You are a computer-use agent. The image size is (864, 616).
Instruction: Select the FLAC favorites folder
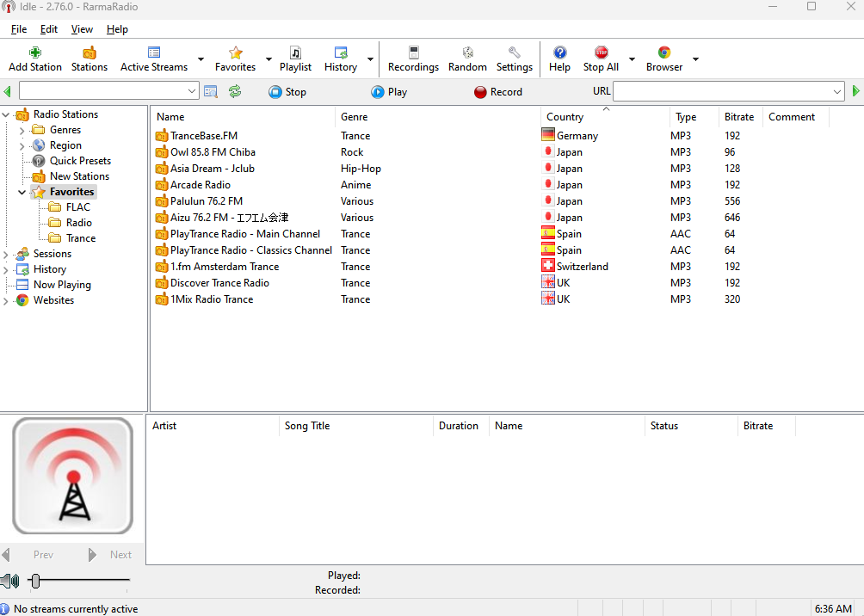77,207
